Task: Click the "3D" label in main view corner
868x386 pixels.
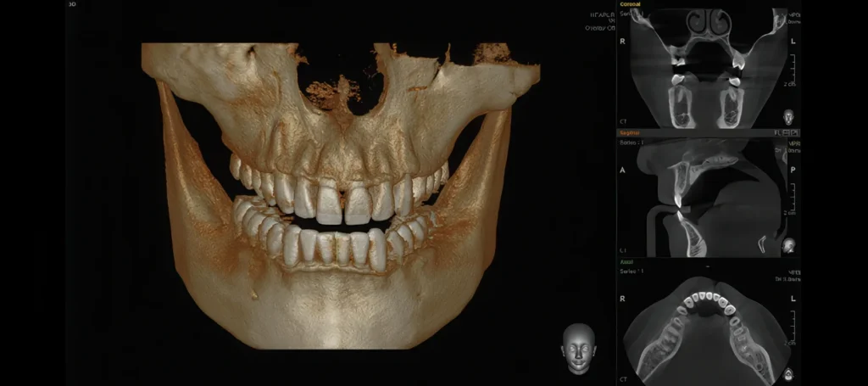Action: (x=73, y=4)
